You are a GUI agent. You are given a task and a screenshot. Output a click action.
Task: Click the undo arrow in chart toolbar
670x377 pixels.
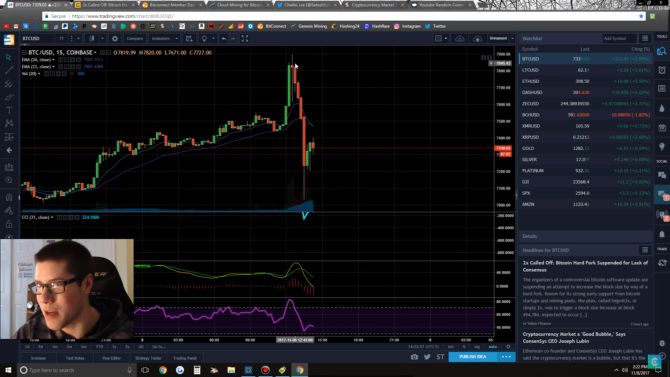[x=223, y=38]
